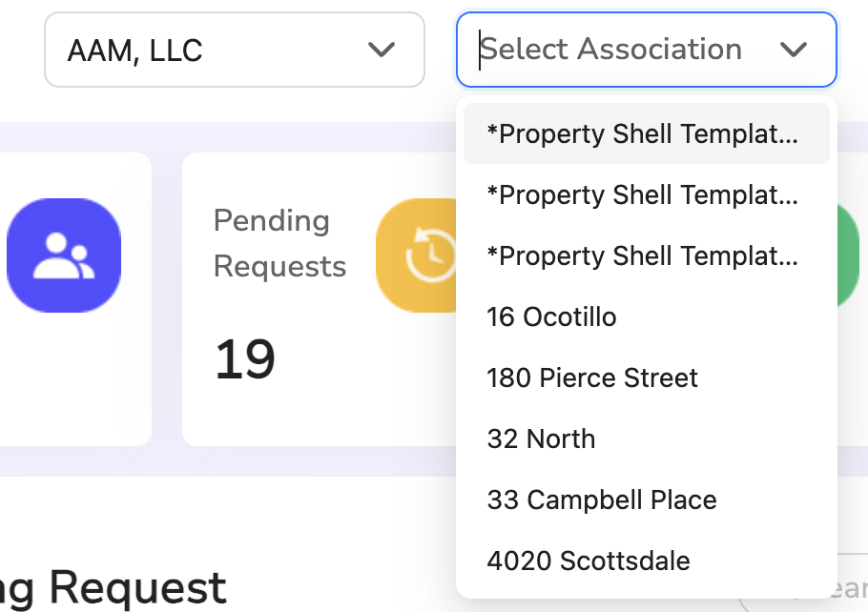Open the AAM, LLC company selector
This screenshot has width=868, height=612.
point(235,50)
